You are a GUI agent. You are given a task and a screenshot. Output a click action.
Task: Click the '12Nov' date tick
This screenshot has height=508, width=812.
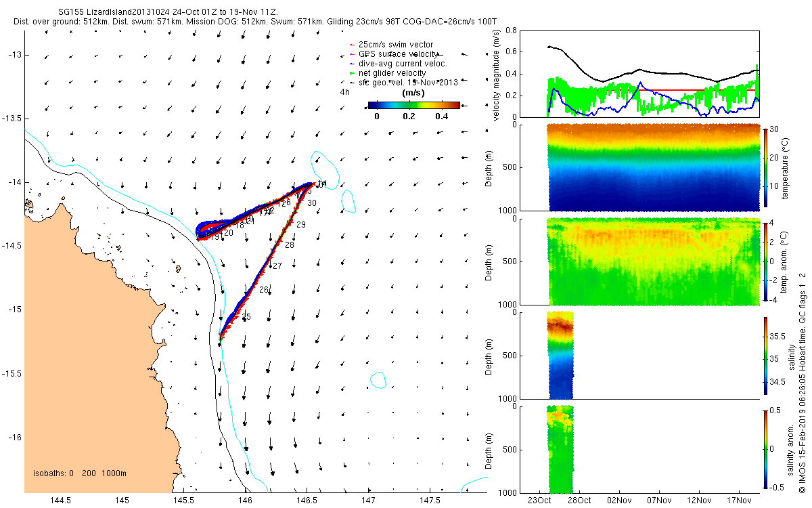point(699,501)
